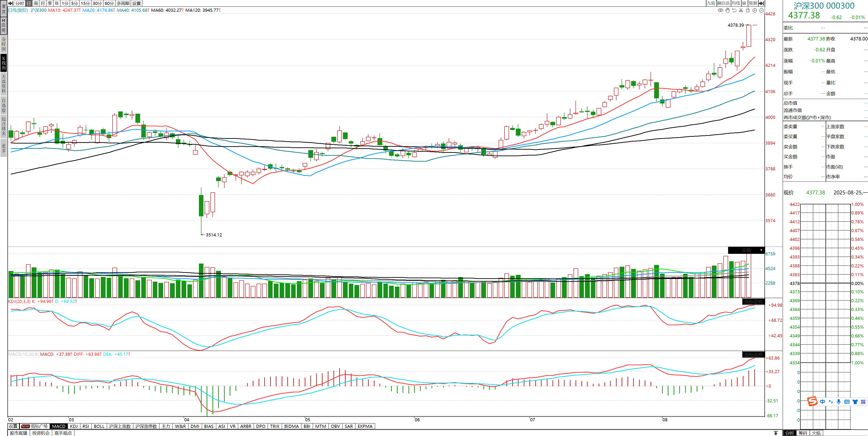Click the eye visibility icon above the chart

click(x=720, y=10)
